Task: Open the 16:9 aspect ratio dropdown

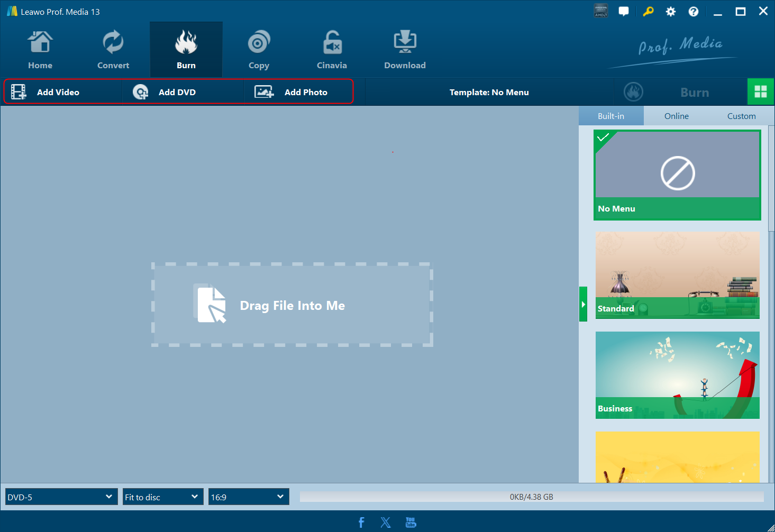Action: tap(249, 497)
